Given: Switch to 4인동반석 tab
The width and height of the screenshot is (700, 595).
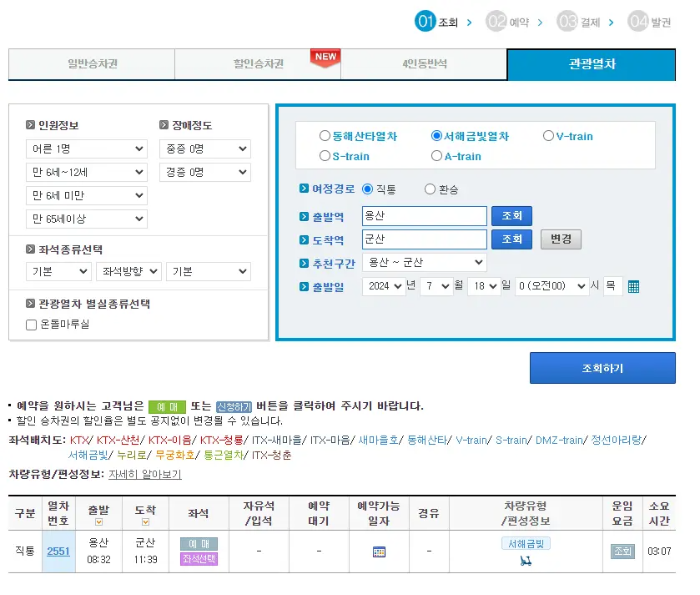Looking at the screenshot, I should (x=424, y=64).
